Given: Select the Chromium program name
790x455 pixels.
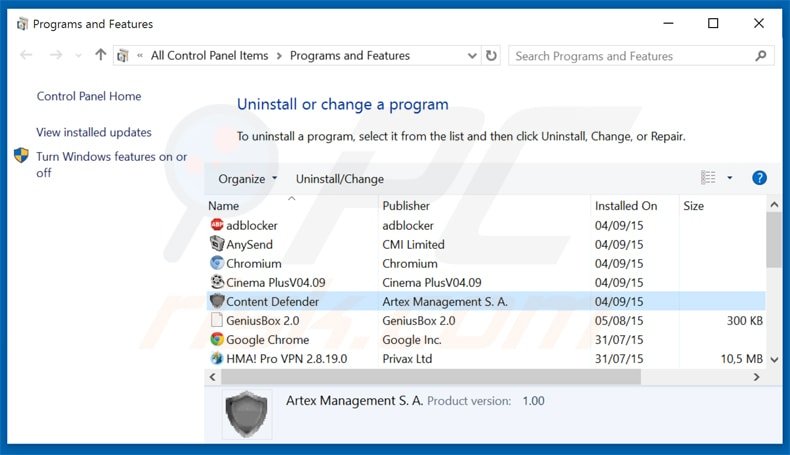Looking at the screenshot, I should tap(253, 264).
